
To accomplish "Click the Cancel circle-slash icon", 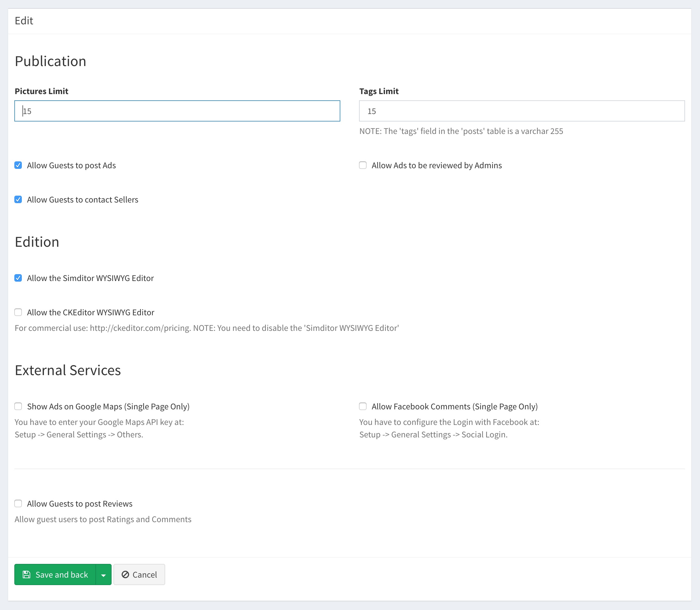I will [125, 574].
